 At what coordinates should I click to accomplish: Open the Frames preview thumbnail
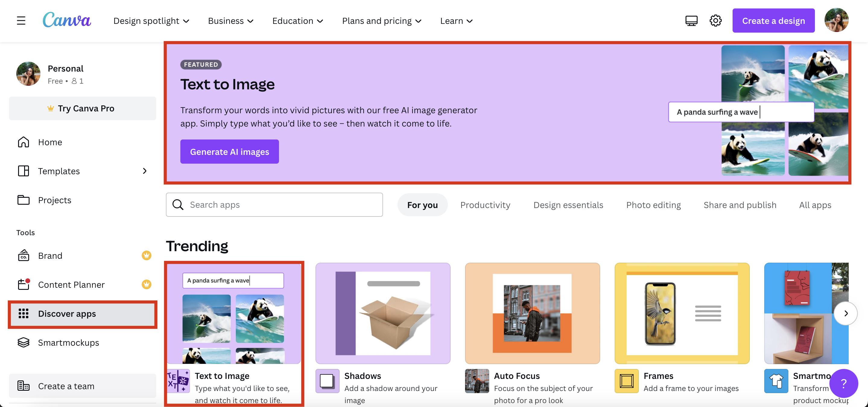pos(682,313)
